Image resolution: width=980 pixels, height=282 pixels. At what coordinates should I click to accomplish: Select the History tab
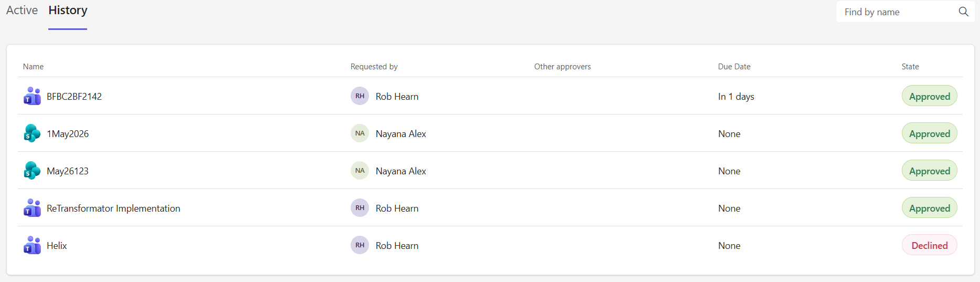68,11
